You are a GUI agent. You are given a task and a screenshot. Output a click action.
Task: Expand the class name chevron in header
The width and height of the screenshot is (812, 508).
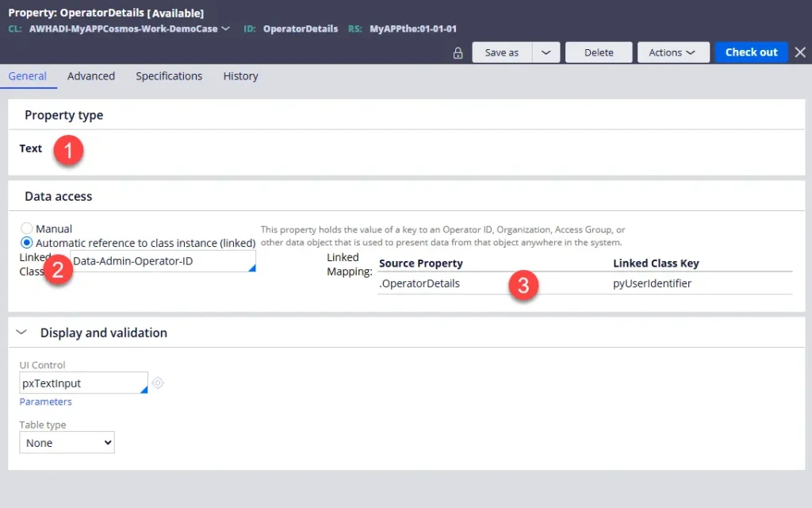225,29
